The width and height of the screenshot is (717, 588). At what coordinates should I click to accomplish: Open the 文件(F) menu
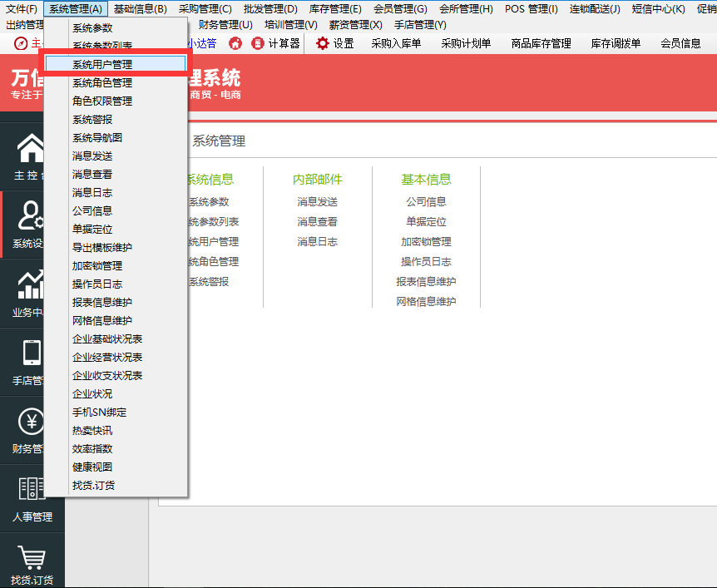click(21, 9)
